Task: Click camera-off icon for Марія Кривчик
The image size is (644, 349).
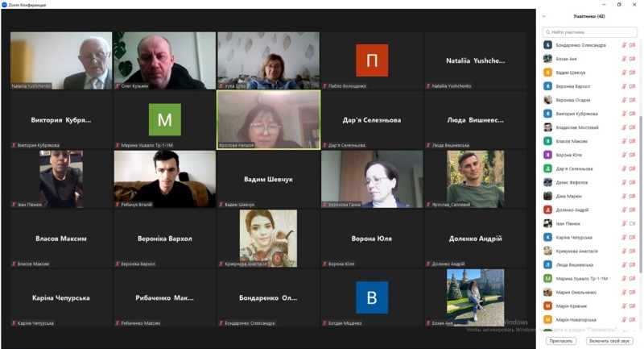Action: [x=633, y=305]
